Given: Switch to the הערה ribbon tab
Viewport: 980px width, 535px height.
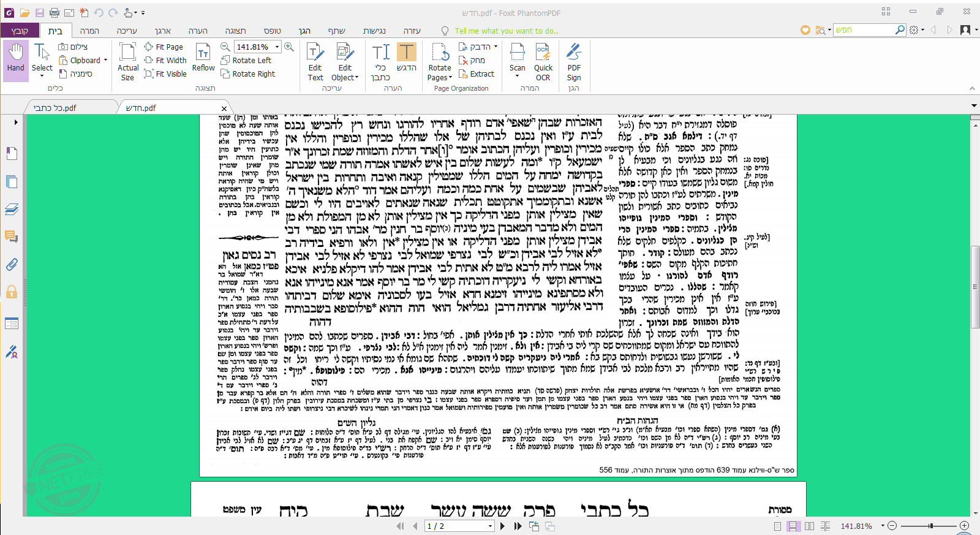Looking at the screenshot, I should tap(198, 31).
